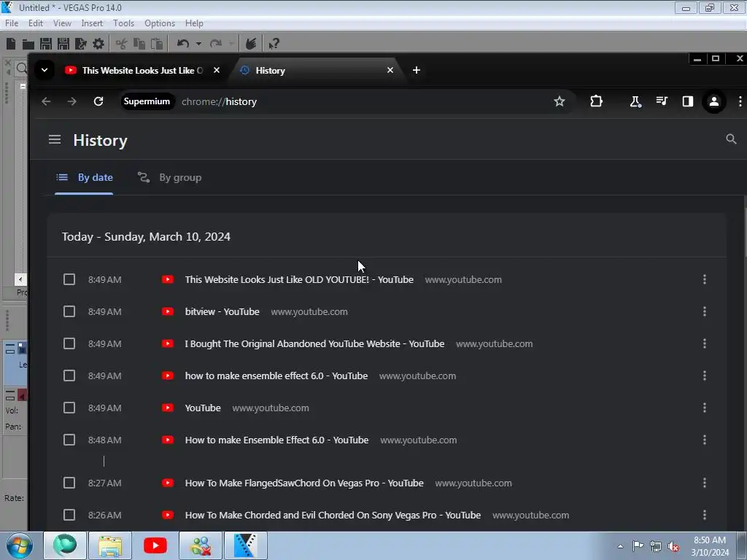Go back in the browser
This screenshot has height=560, width=747.
tap(46, 101)
